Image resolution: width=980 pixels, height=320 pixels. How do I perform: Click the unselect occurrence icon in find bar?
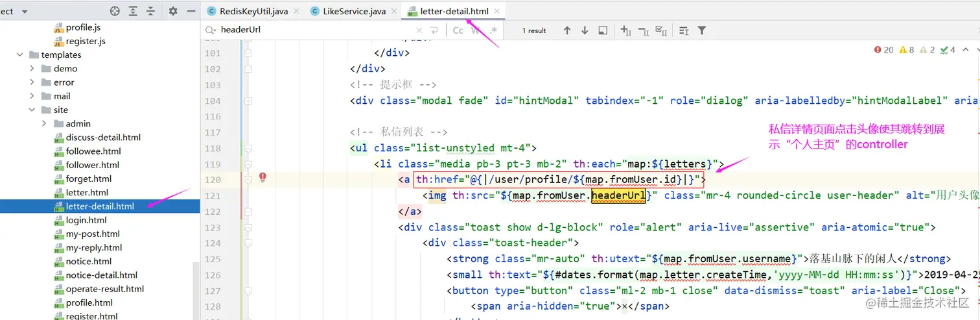pyautogui.click(x=644, y=31)
